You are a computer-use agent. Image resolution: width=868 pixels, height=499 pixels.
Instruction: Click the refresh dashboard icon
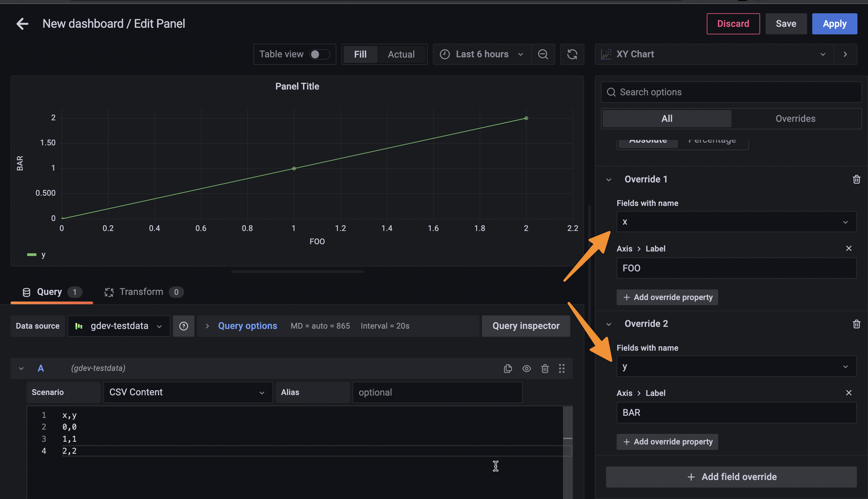click(572, 54)
